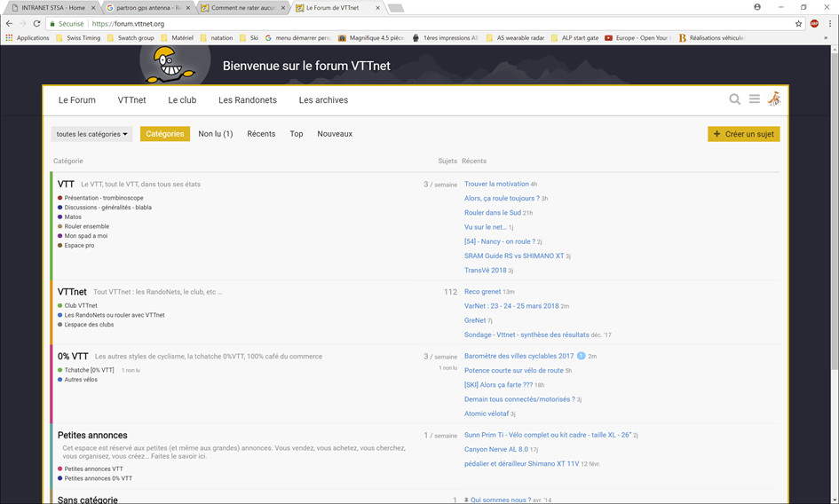Viewport: 839px width, 504px height.
Task: Open the hamburger menu icon
Action: 754,99
